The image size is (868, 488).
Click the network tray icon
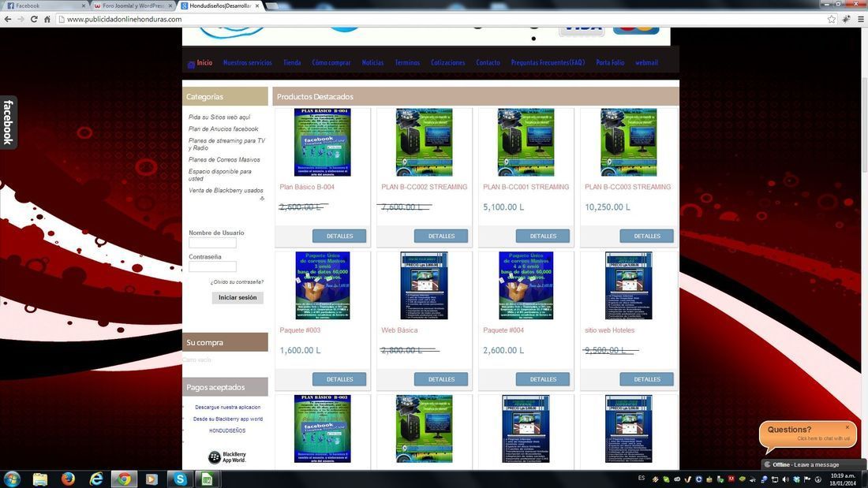[774, 479]
